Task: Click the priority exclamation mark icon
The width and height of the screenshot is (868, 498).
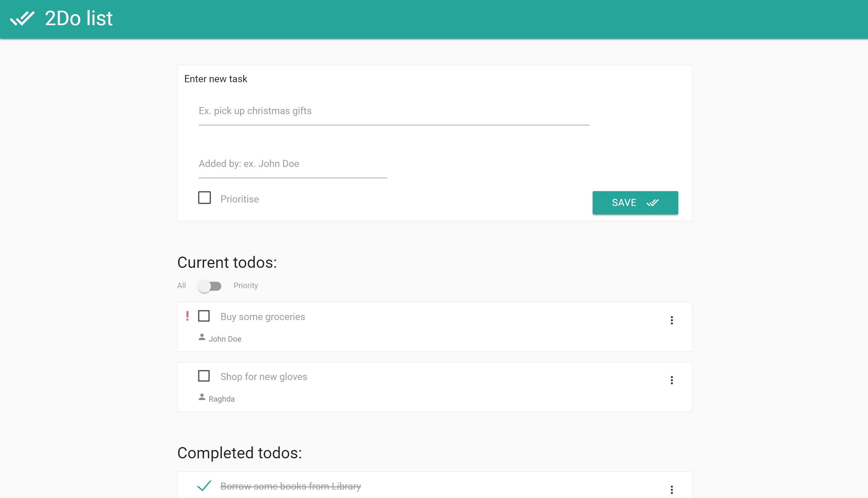Action: coord(187,316)
